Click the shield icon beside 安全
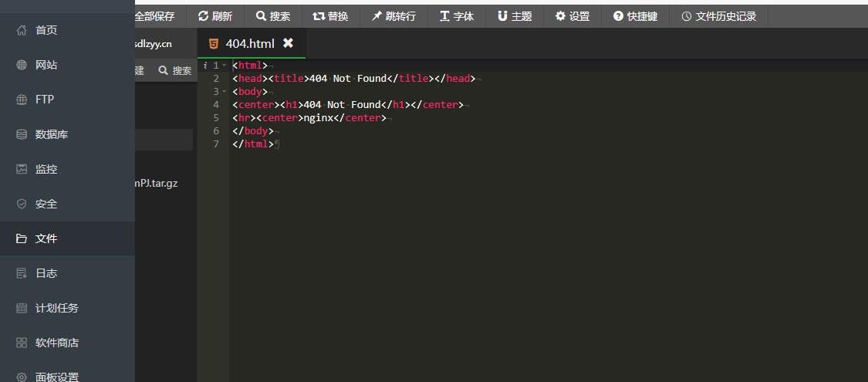This screenshot has height=382, width=868. [22, 205]
